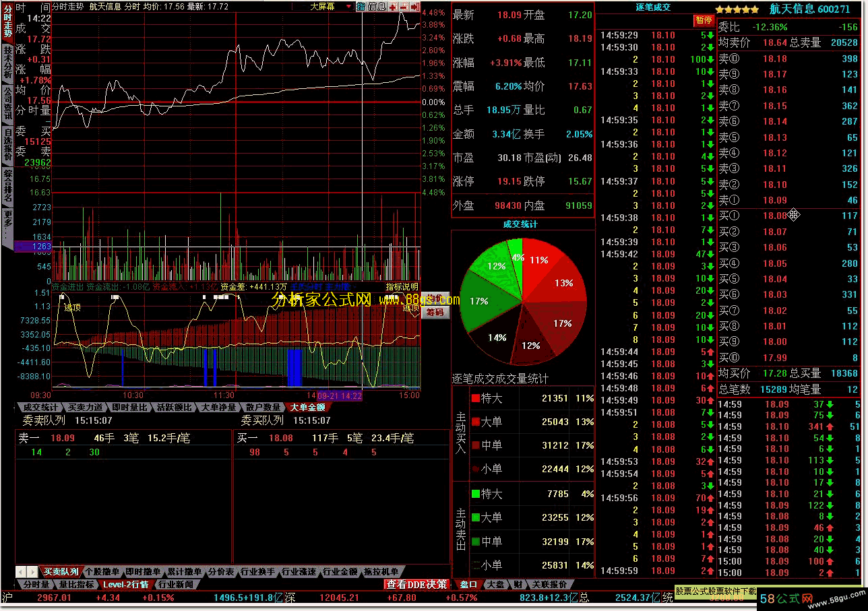Switch to the 财 tab
This screenshot has width=868, height=611.
point(518,584)
